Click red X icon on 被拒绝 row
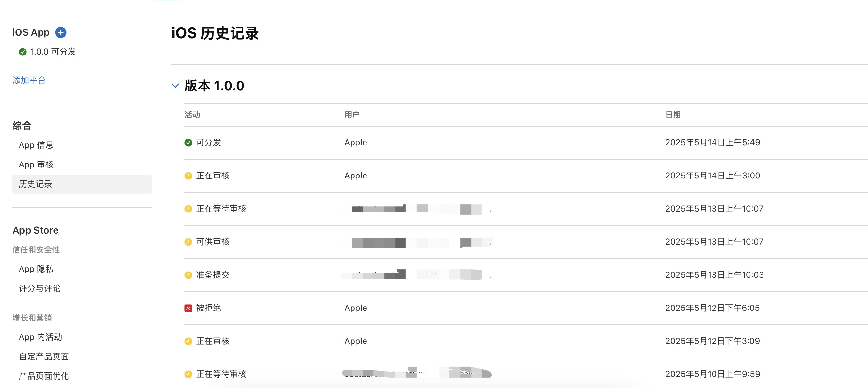This screenshot has width=868, height=388. pos(188,308)
